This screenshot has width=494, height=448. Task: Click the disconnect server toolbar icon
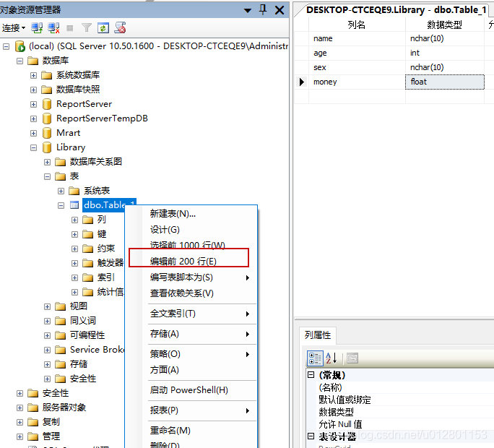click(53, 28)
